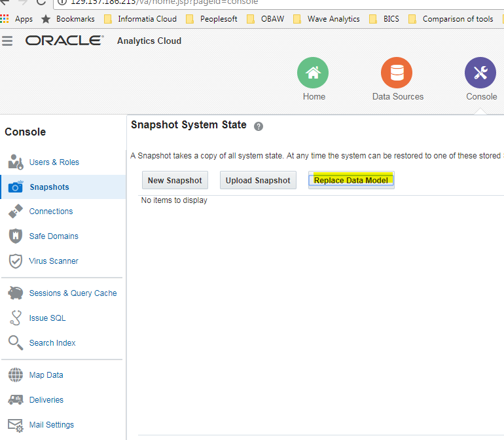Screen dimensions: 504x440
Task: Select the Snapshots camera icon
Action: tap(16, 187)
